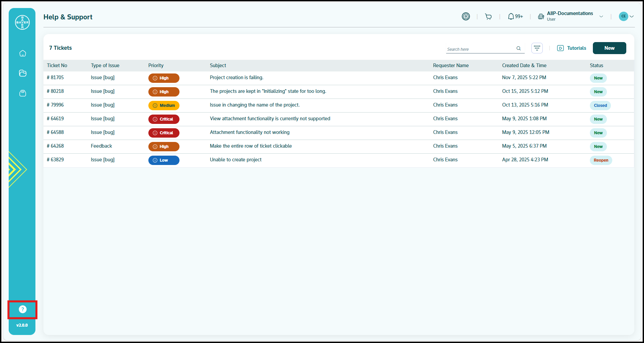This screenshot has width=644, height=343.
Task: Click the Priority column header
Action: [x=156, y=65]
